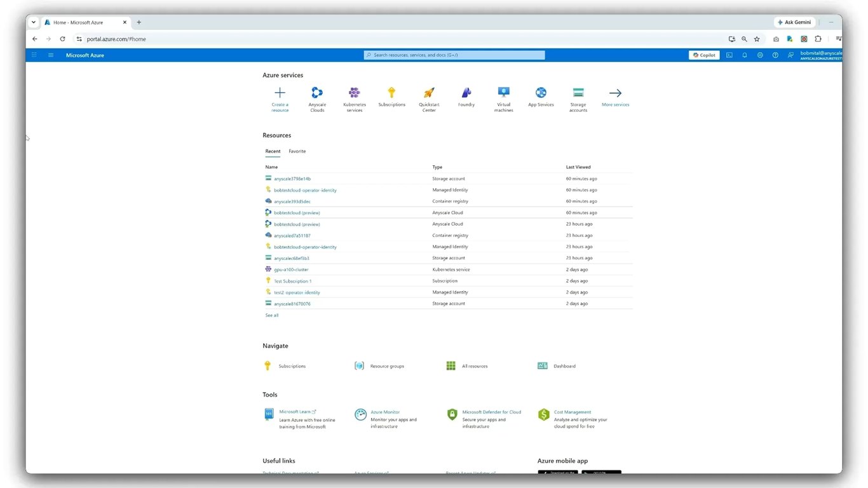This screenshot has width=868, height=488.
Task: Select the Home - Microsoft Azure browser tab
Action: (86, 22)
